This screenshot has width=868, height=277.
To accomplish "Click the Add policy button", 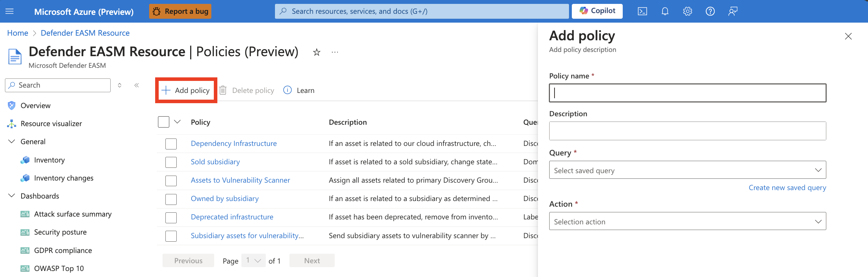I will click(x=186, y=90).
